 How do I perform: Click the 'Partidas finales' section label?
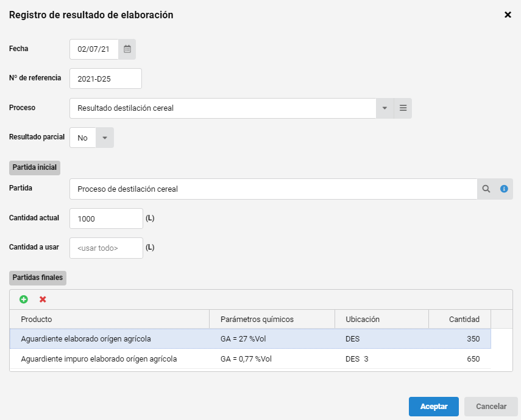[x=38, y=278]
